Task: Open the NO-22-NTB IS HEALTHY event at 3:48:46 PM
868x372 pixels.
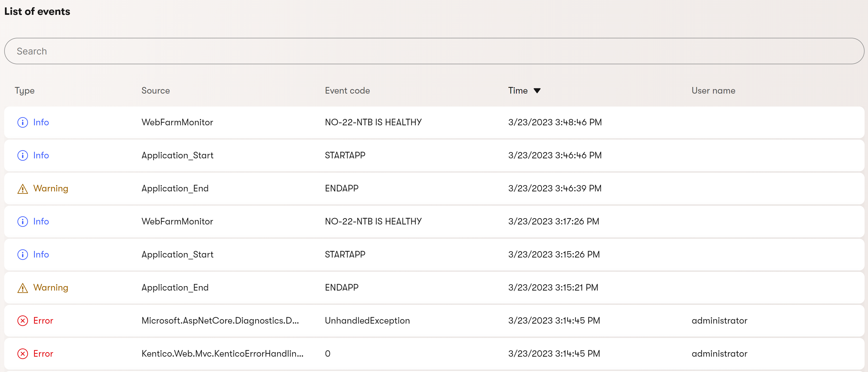Action: pos(373,122)
